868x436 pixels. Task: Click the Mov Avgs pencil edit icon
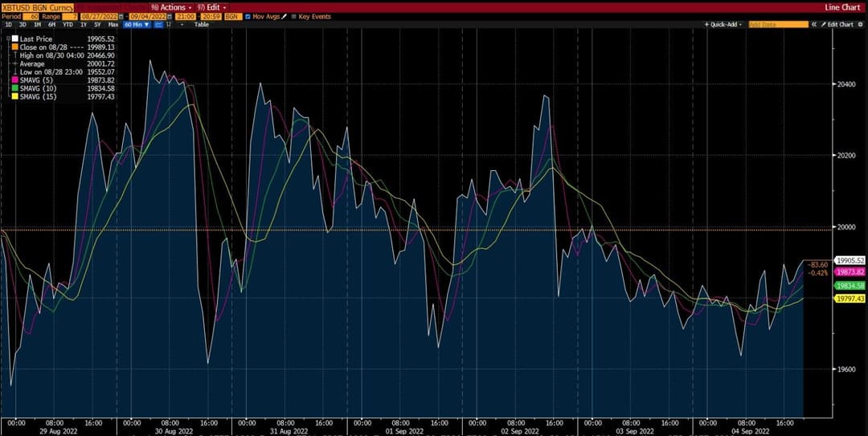click(284, 17)
